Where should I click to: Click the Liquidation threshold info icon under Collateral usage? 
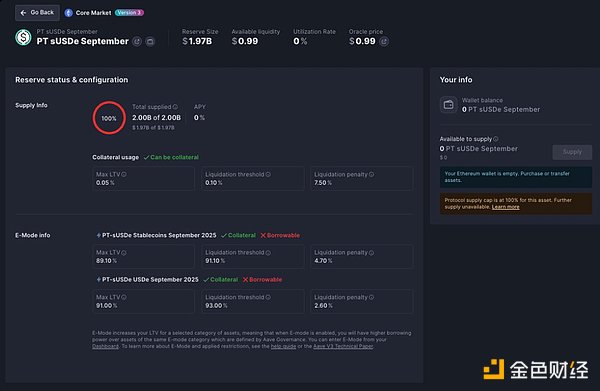tap(268, 174)
